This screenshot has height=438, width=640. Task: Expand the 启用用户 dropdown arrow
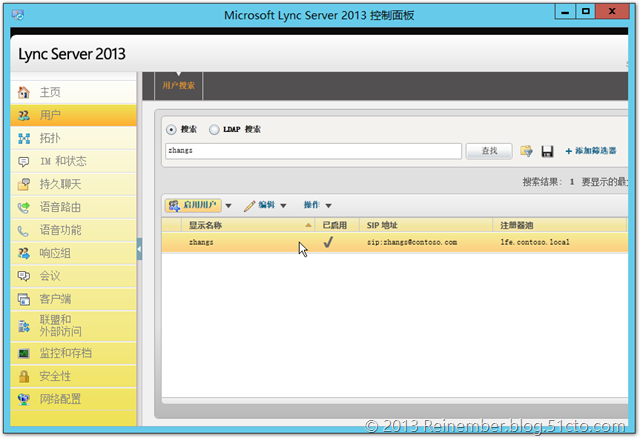click(x=228, y=206)
